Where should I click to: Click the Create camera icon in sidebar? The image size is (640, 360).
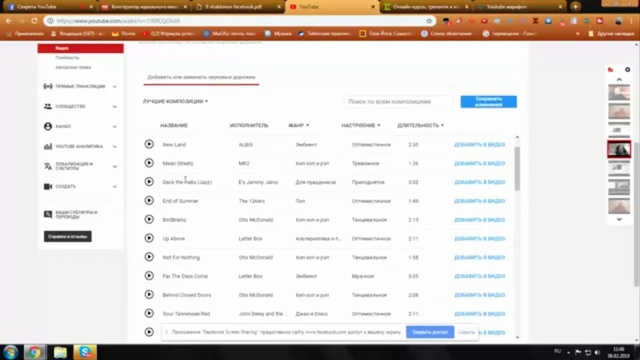pyautogui.click(x=48, y=186)
